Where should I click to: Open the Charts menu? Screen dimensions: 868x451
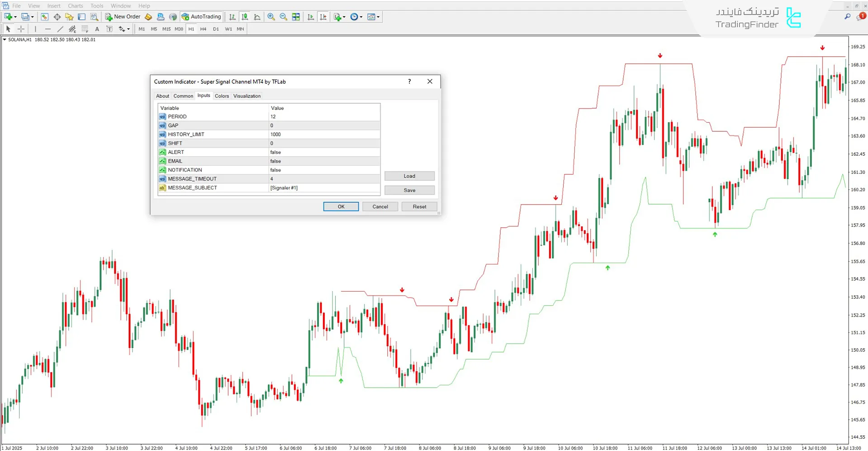point(75,6)
